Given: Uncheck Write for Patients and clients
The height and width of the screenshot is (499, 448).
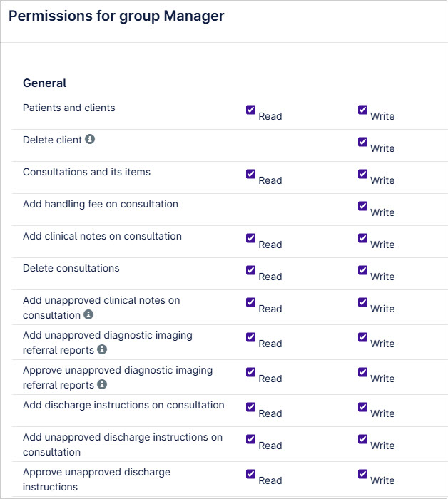Looking at the screenshot, I should [x=362, y=110].
